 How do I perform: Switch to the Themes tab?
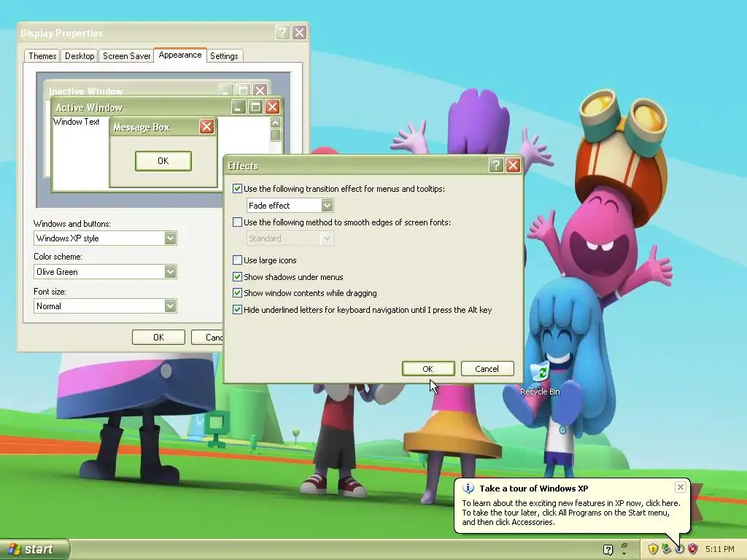click(x=42, y=55)
